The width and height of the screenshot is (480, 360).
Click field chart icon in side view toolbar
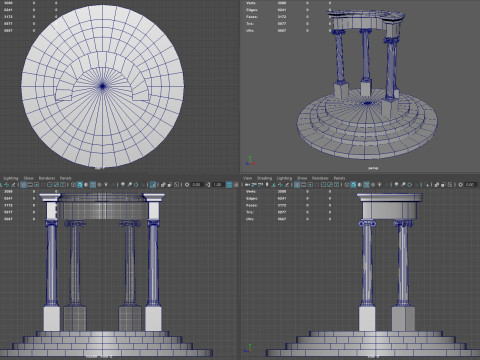323,185
